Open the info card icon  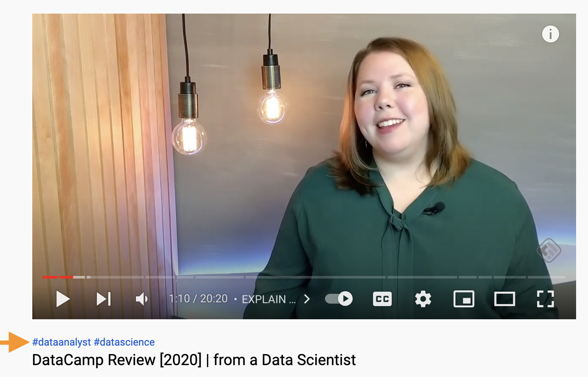(x=551, y=34)
